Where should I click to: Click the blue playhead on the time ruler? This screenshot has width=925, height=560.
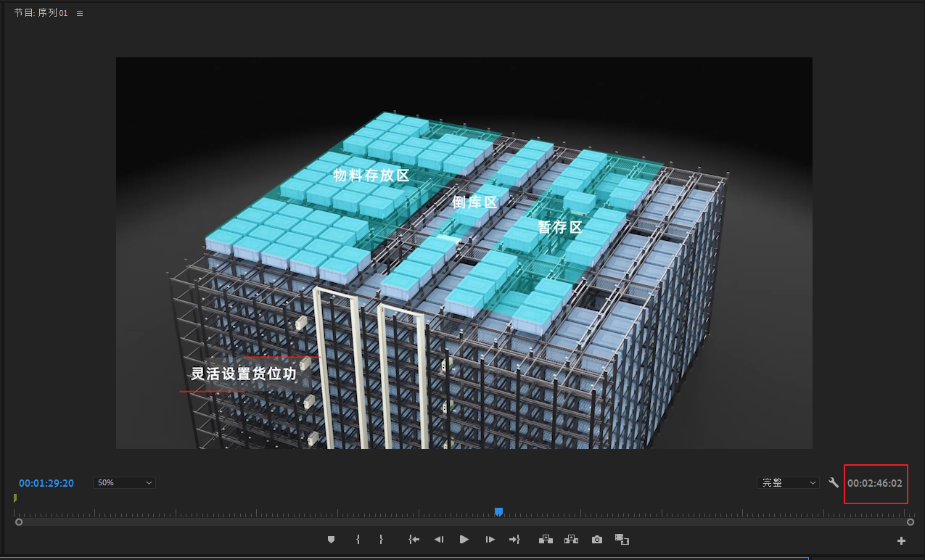click(498, 512)
